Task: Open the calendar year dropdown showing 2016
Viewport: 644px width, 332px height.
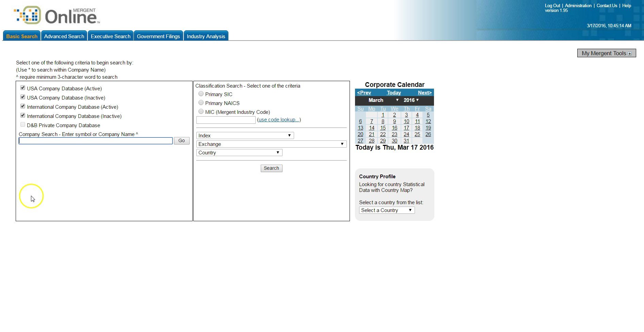Action: 411,100
